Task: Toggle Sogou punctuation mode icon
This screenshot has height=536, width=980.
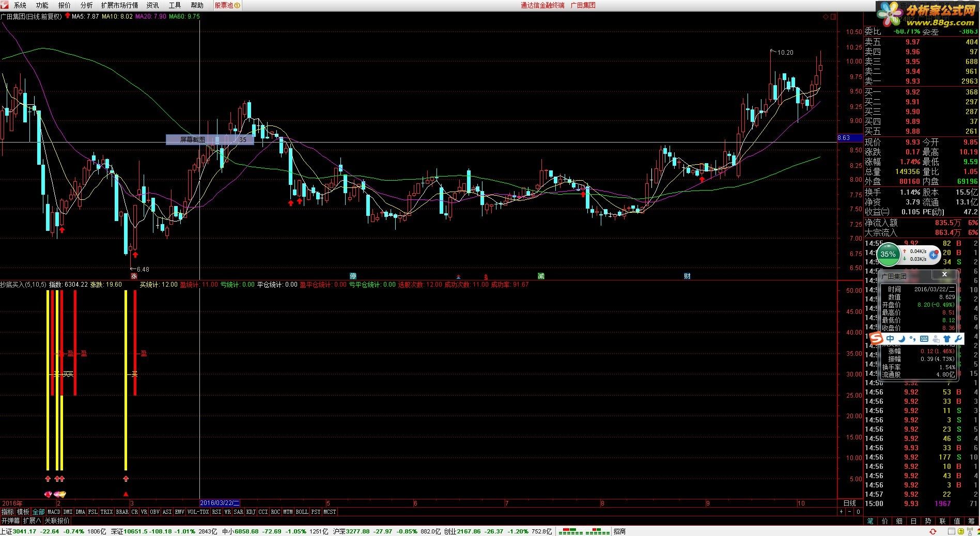Action: click(912, 339)
